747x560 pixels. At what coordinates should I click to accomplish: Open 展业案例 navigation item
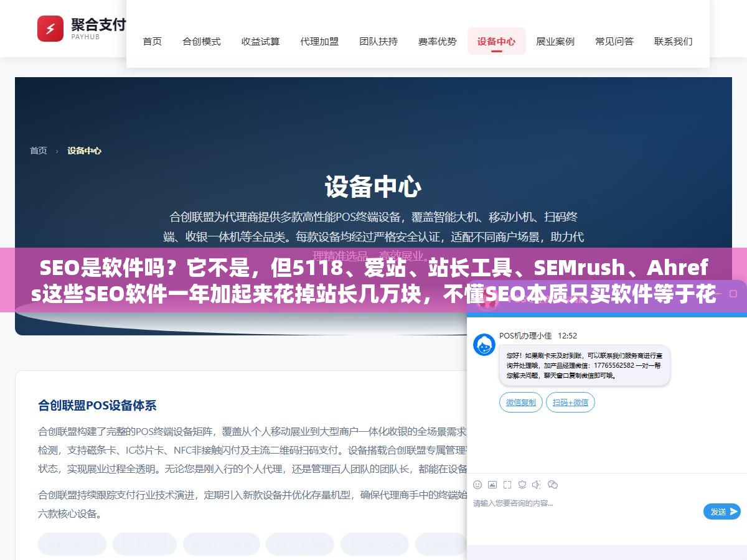(555, 42)
